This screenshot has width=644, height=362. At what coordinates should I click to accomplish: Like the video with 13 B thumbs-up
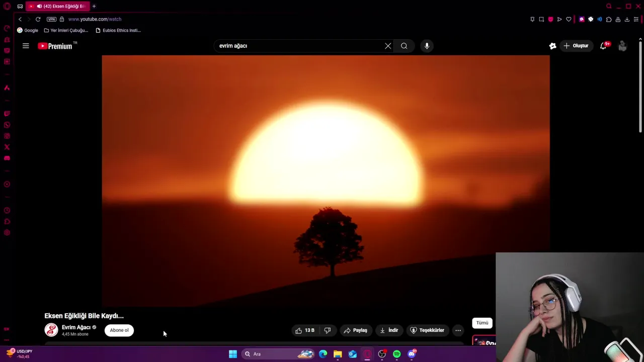(x=305, y=330)
